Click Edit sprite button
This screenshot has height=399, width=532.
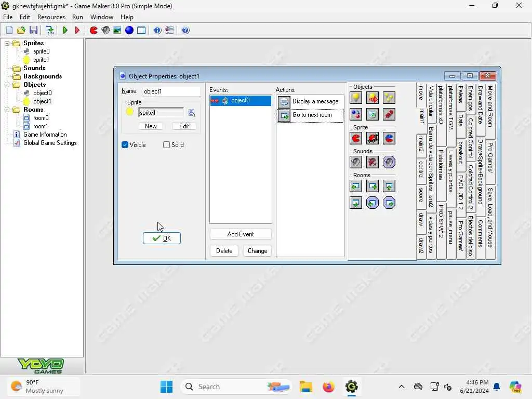point(184,126)
